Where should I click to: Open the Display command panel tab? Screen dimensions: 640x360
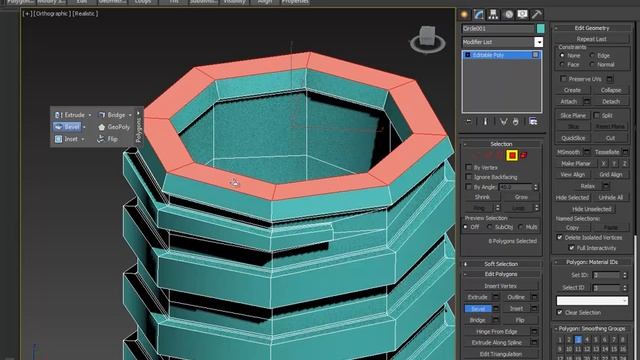(x=522, y=15)
